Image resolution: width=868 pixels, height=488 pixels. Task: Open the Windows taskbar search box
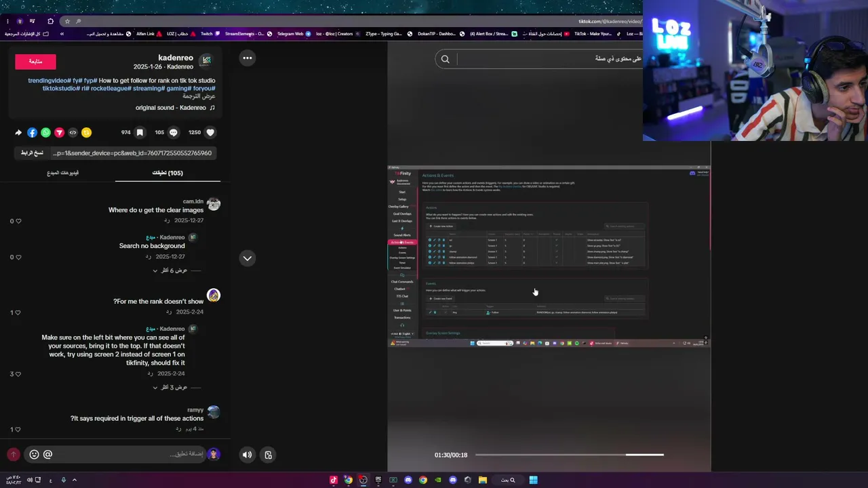(507, 480)
